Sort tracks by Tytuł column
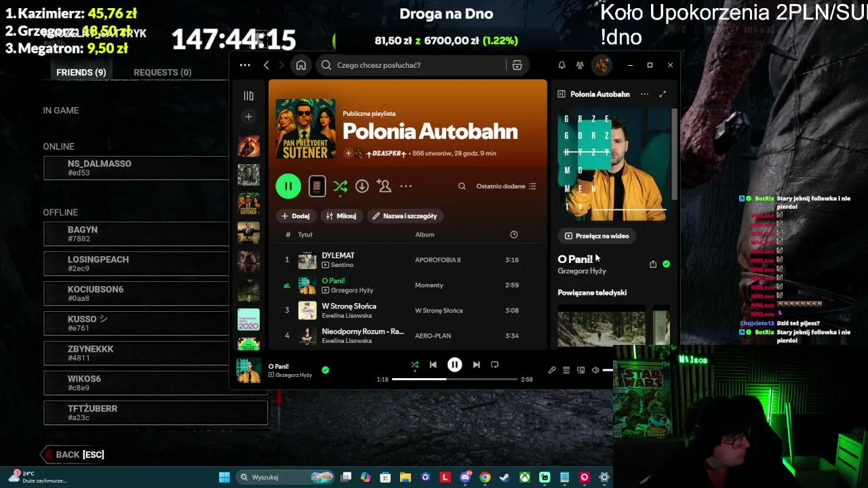This screenshot has height=488, width=868. [305, 235]
